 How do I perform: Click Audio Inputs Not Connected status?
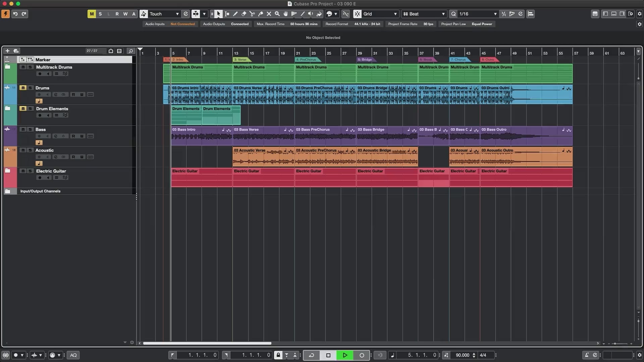(x=170, y=24)
